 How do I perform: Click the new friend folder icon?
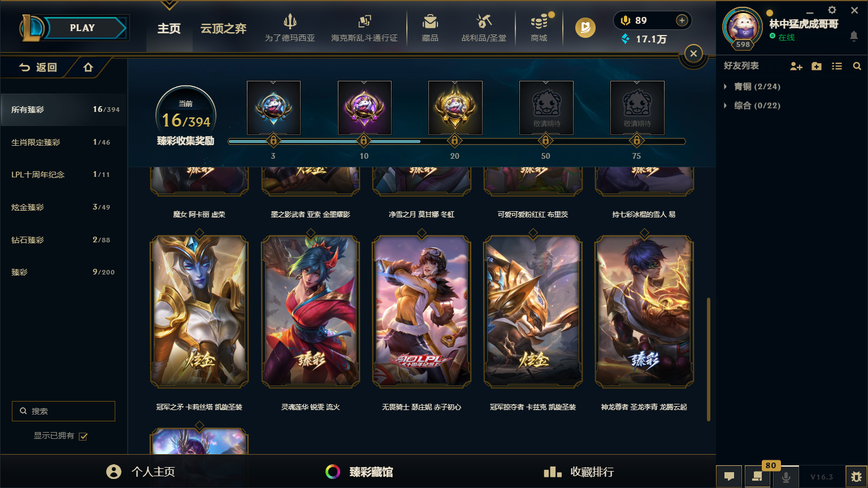tap(817, 66)
